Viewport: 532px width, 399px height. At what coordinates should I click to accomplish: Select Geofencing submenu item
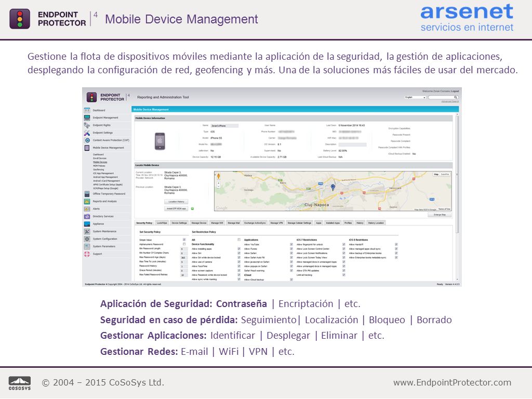click(x=99, y=170)
